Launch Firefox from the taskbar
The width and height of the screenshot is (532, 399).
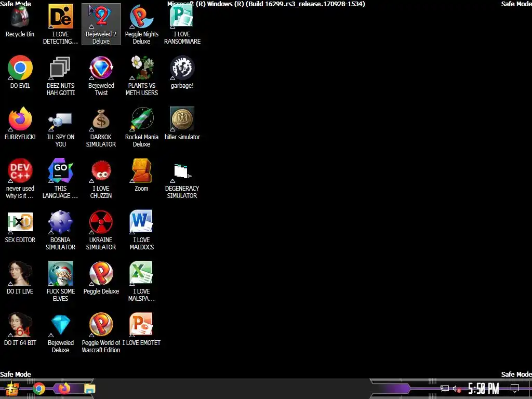(64, 388)
